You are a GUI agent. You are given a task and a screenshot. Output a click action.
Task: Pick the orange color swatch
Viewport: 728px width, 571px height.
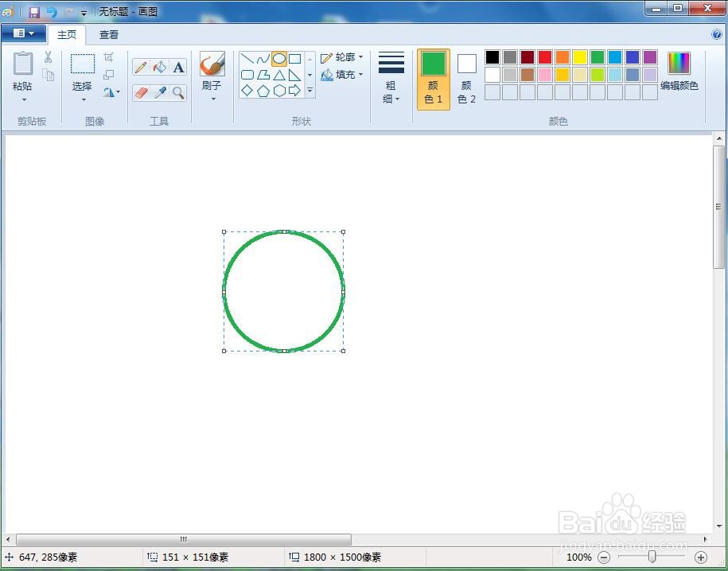[x=563, y=57]
